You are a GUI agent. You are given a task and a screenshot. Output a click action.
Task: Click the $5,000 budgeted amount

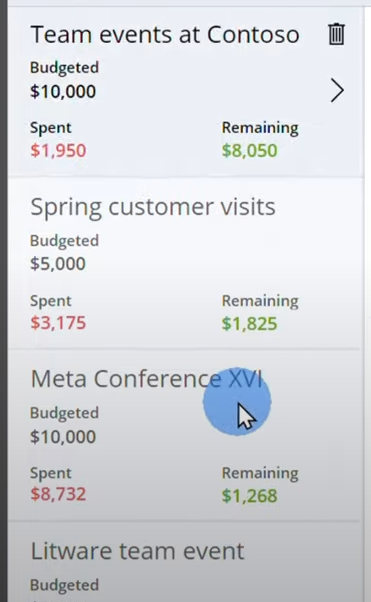pyautogui.click(x=58, y=264)
